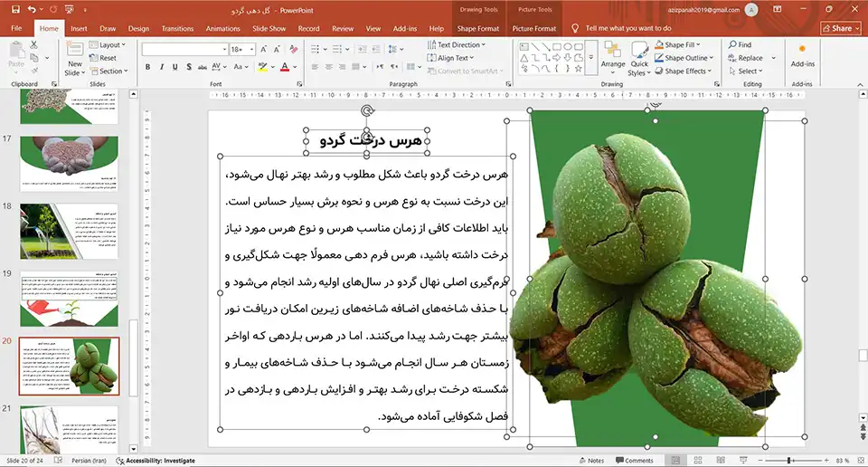Click the lightbulb Tell me icon
The image size is (868, 467).
pos(575,28)
